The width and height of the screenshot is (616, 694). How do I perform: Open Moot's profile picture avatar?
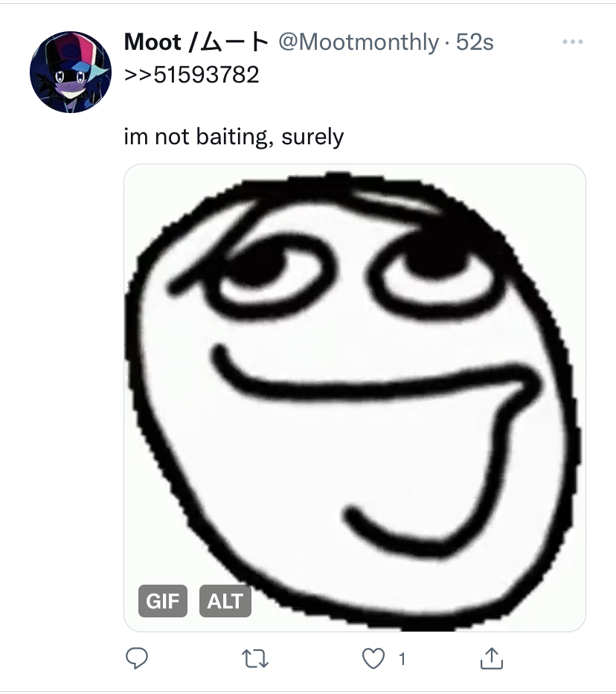71,71
